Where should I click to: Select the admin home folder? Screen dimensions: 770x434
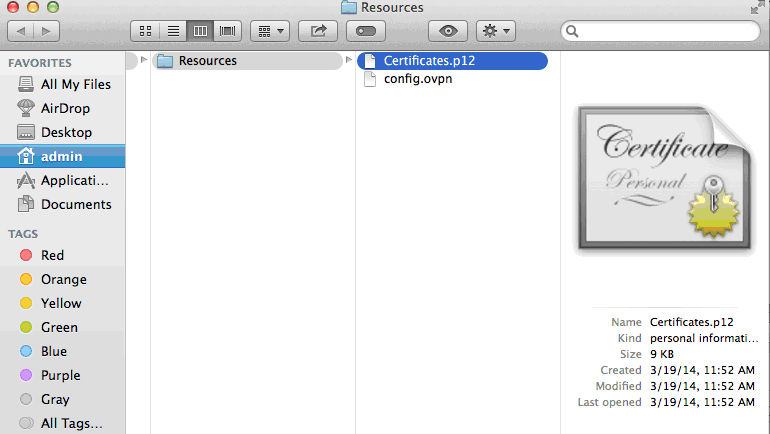63,157
